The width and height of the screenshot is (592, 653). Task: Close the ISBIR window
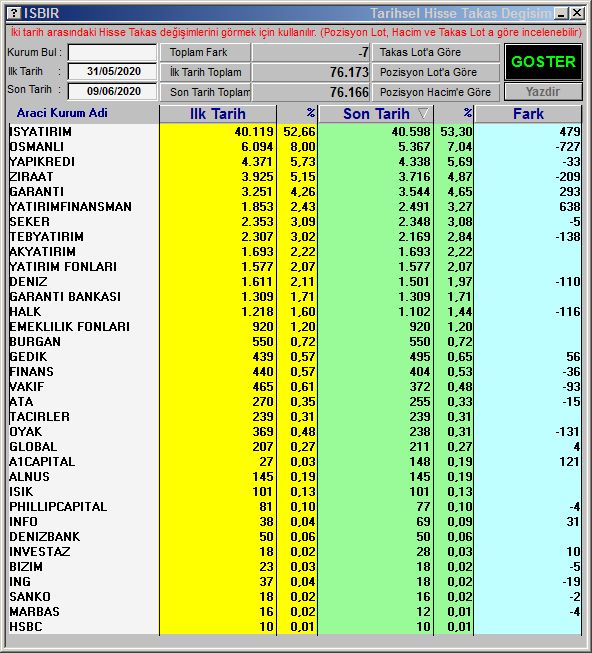click(577, 13)
